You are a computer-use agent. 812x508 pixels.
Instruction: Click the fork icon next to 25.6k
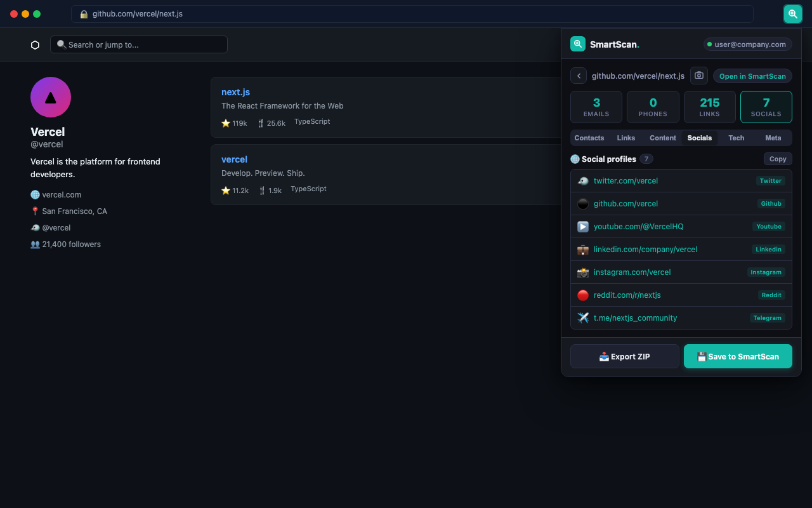pyautogui.click(x=261, y=123)
